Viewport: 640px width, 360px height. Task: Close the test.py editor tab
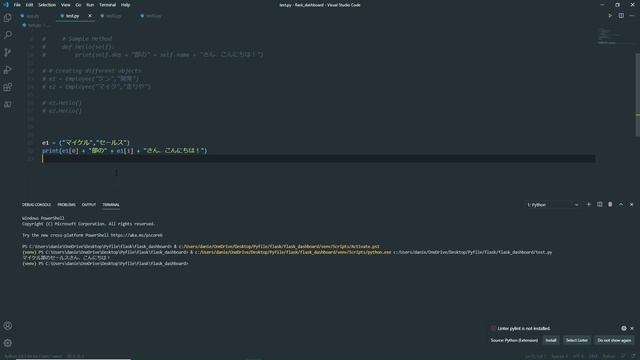click(x=90, y=16)
